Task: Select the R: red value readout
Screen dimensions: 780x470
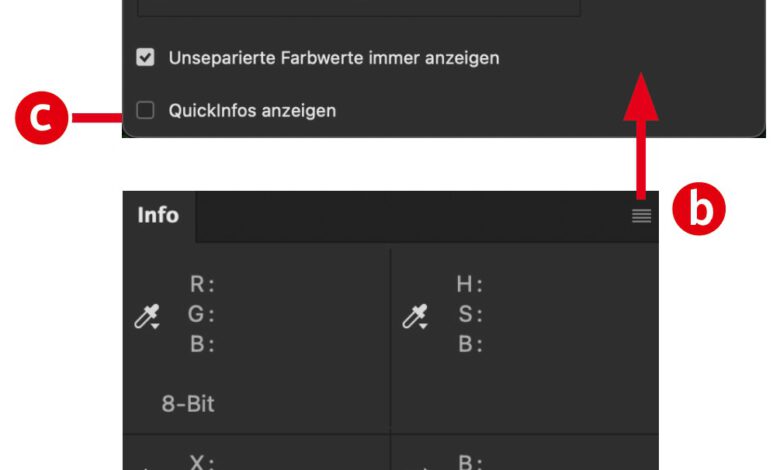Action: click(x=202, y=285)
